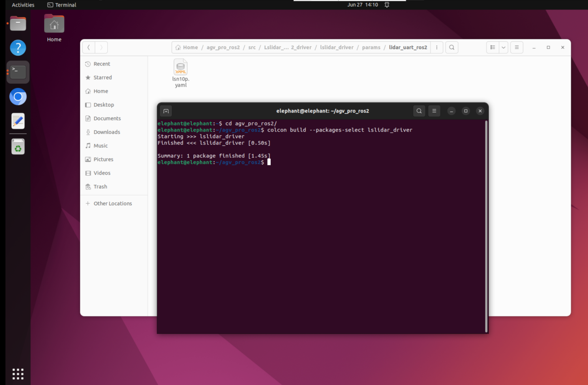This screenshot has height=385, width=588.
Task: Open path bar three-dot menu
Action: (x=437, y=47)
